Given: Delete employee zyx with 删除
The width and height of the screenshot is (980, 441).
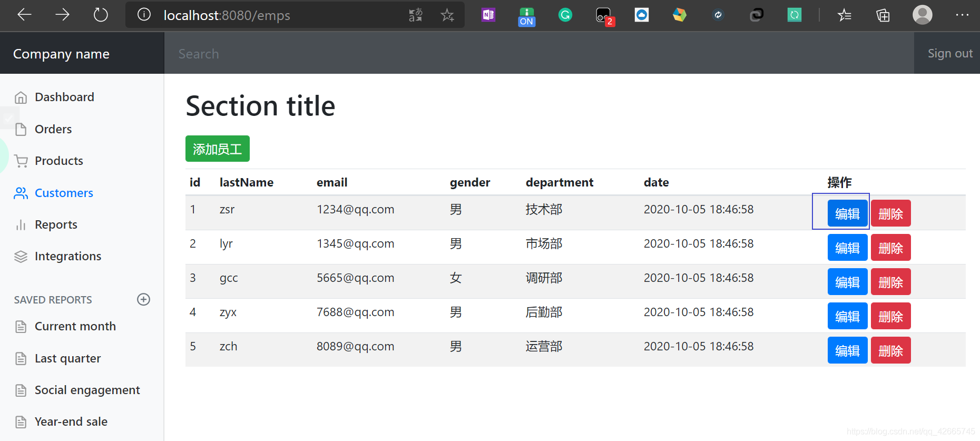Looking at the screenshot, I should [x=891, y=316].
